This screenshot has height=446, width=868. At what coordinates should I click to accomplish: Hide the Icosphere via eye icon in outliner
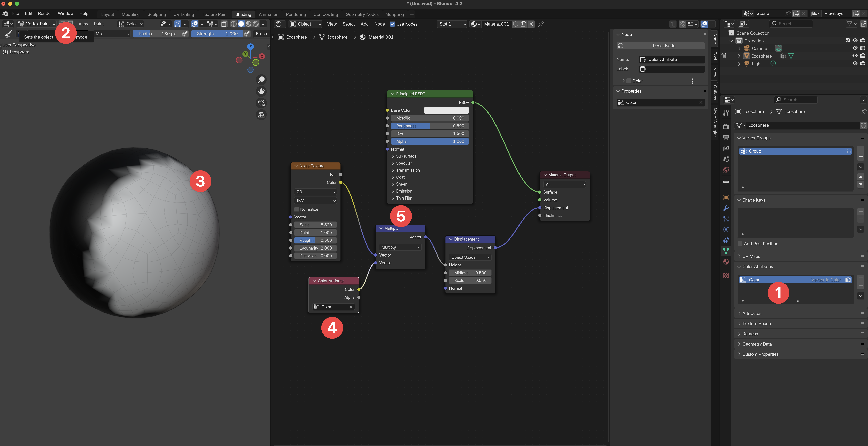point(855,56)
